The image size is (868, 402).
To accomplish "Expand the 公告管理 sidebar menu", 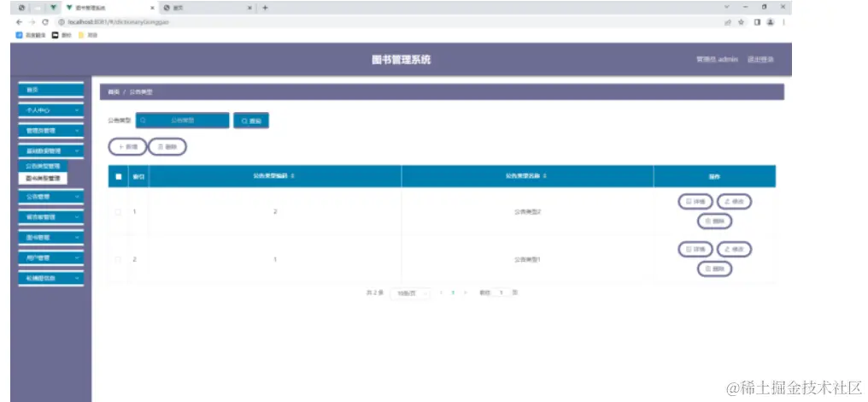I will click(x=51, y=196).
